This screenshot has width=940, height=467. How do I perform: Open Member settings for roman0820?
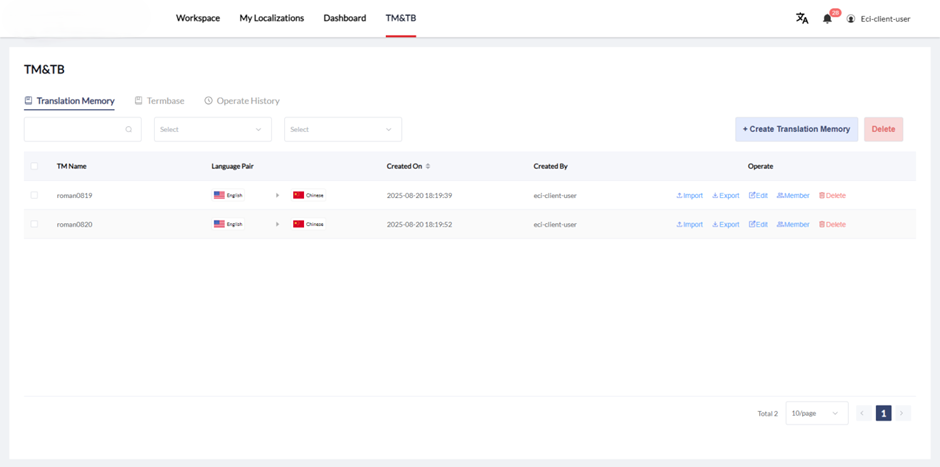coord(793,225)
